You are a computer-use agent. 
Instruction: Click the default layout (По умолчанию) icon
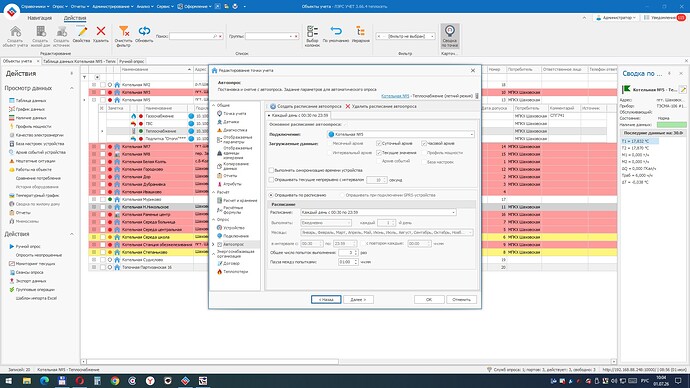336,31
